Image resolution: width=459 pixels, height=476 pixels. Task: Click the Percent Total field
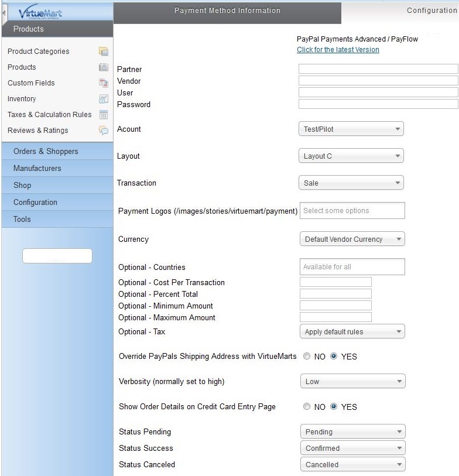click(335, 293)
